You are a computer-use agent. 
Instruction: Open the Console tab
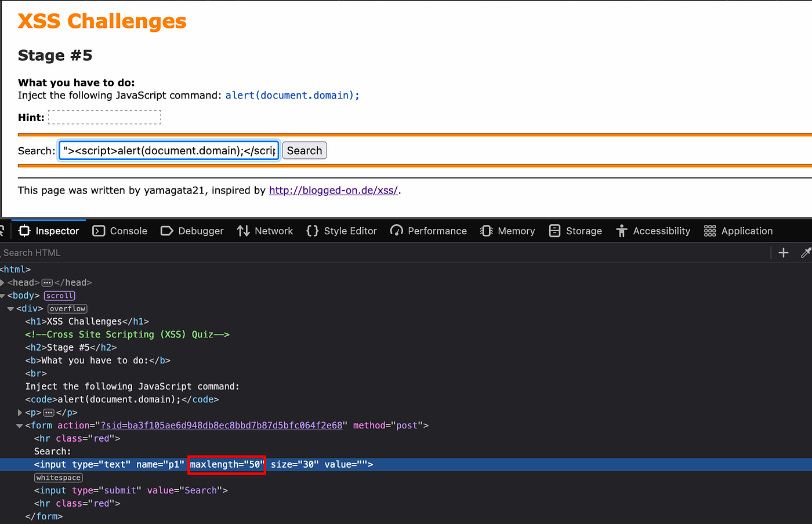click(x=120, y=231)
